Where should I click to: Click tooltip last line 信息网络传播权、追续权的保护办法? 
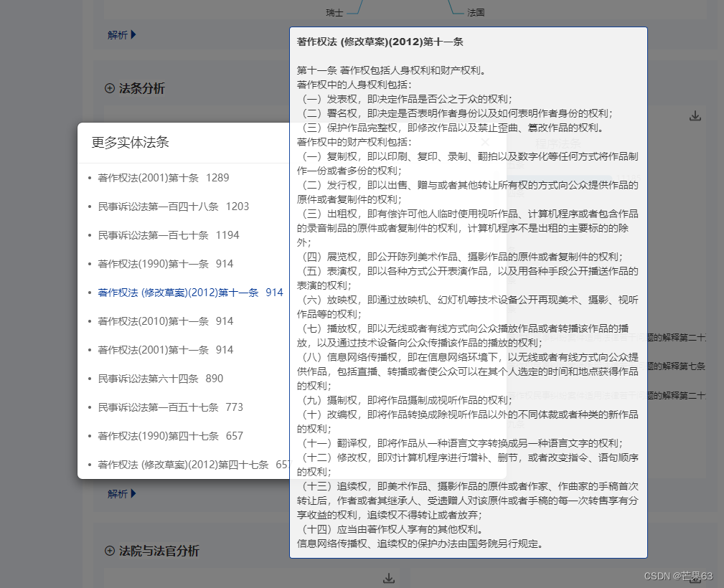(420, 544)
